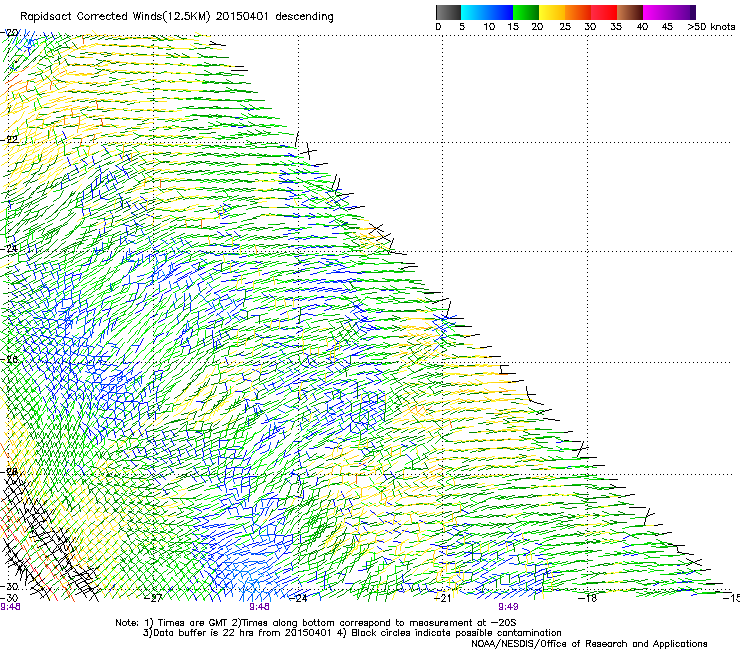Viewport: 740px width, 650px height.
Task: Click the '-22' latitude axis label
Action: [x=10, y=140]
